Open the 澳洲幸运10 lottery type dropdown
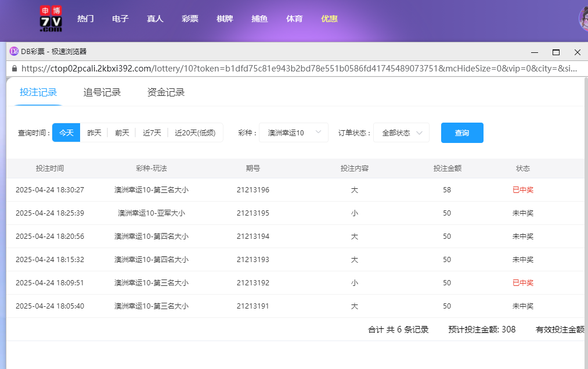The width and height of the screenshot is (588, 369). (293, 132)
